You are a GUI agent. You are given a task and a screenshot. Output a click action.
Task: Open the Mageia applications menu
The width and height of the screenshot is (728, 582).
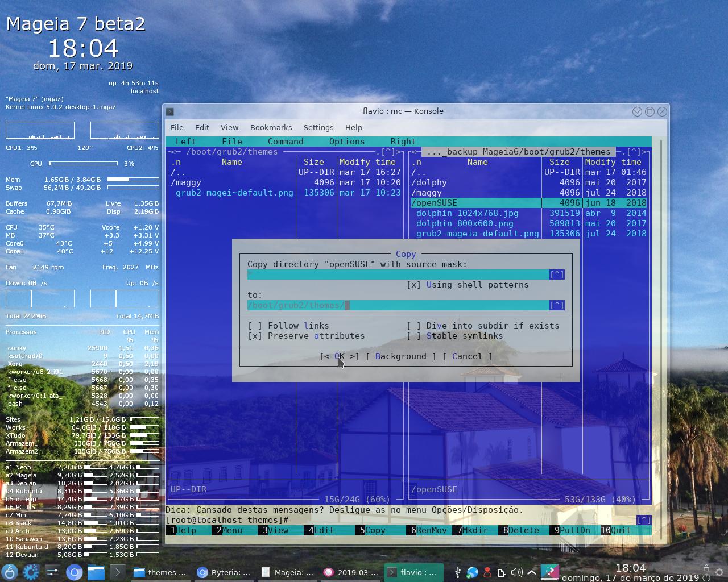(10, 572)
